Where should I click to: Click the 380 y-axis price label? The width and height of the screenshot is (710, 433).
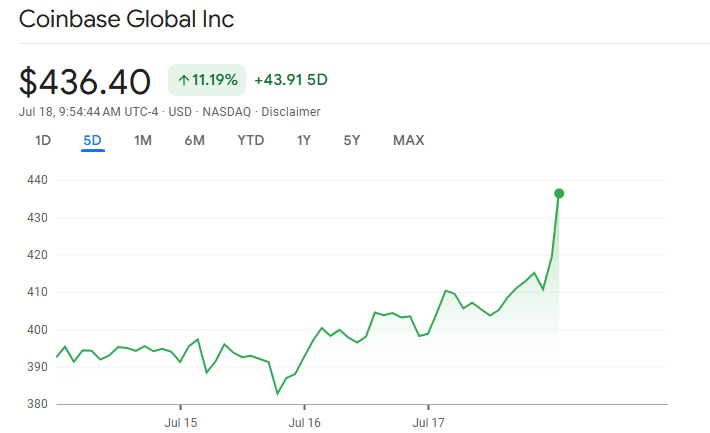tap(39, 404)
